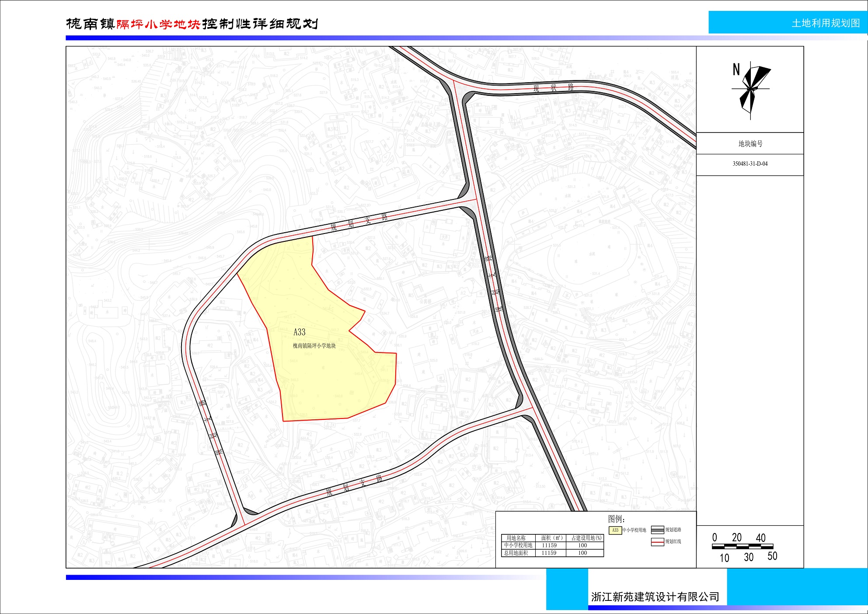Click the 地块编号 header cell
The height and width of the screenshot is (614, 868).
tap(750, 143)
